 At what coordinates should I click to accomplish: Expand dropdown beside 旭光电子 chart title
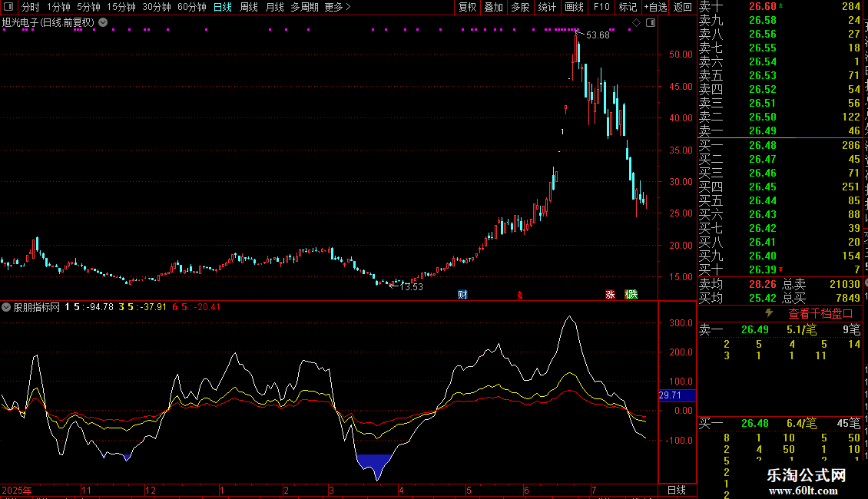(103, 22)
